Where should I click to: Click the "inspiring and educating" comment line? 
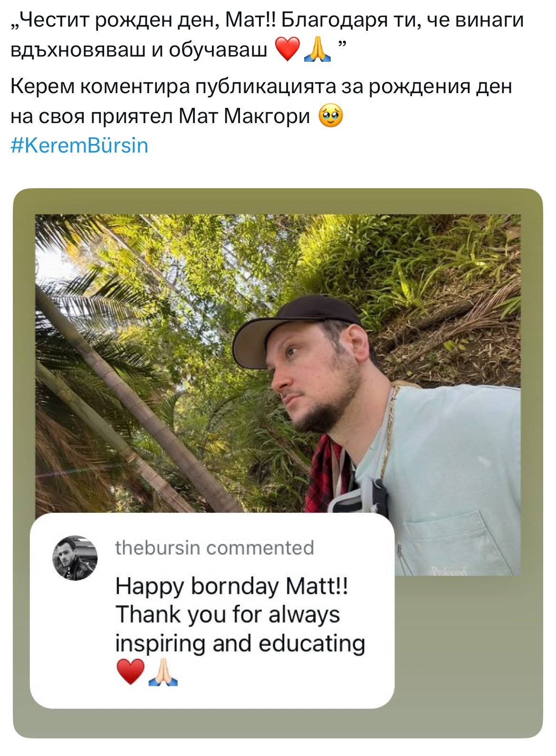tap(240, 643)
